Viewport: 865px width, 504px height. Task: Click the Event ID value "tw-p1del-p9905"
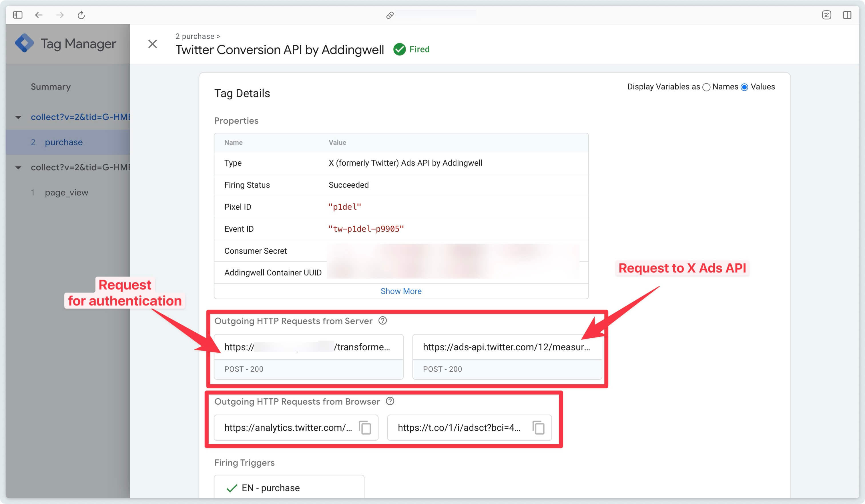tap(366, 229)
